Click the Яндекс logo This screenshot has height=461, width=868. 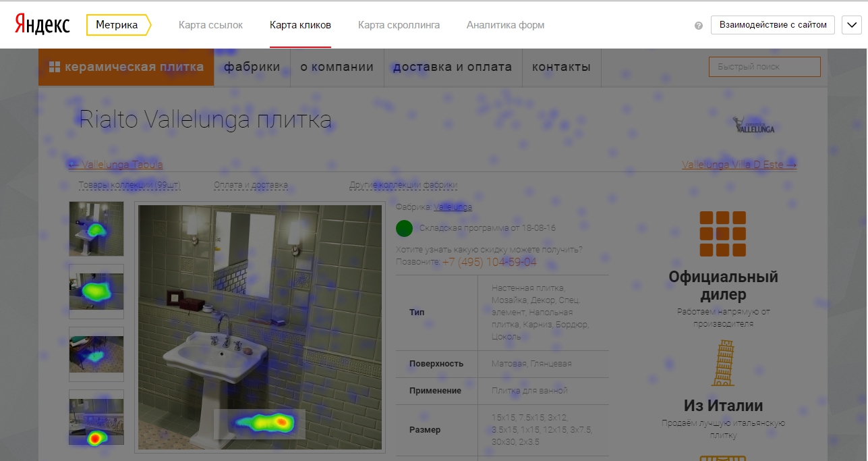tap(42, 25)
